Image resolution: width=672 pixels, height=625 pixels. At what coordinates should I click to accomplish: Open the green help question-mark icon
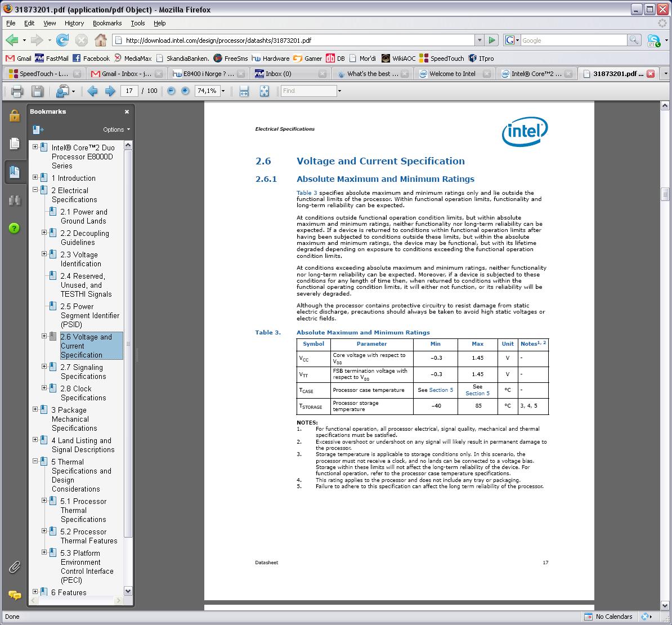[x=14, y=228]
